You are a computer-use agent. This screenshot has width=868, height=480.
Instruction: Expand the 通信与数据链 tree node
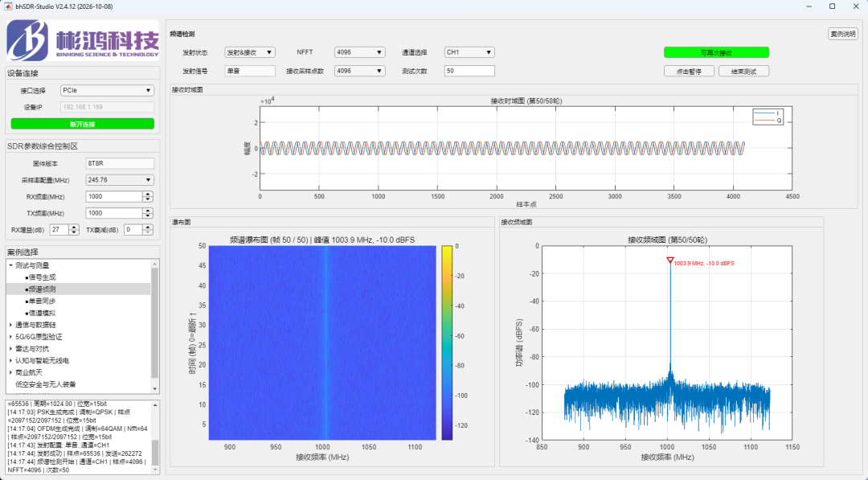tap(11, 325)
